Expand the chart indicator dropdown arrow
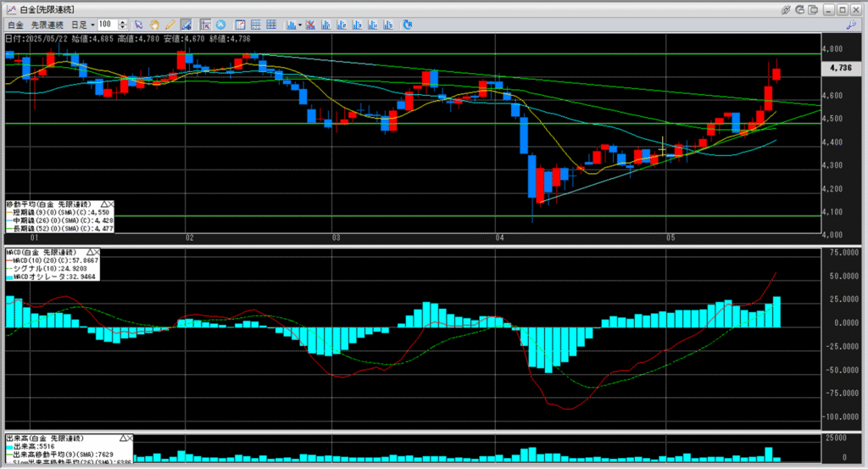This screenshot has width=868, height=469. coord(299,25)
